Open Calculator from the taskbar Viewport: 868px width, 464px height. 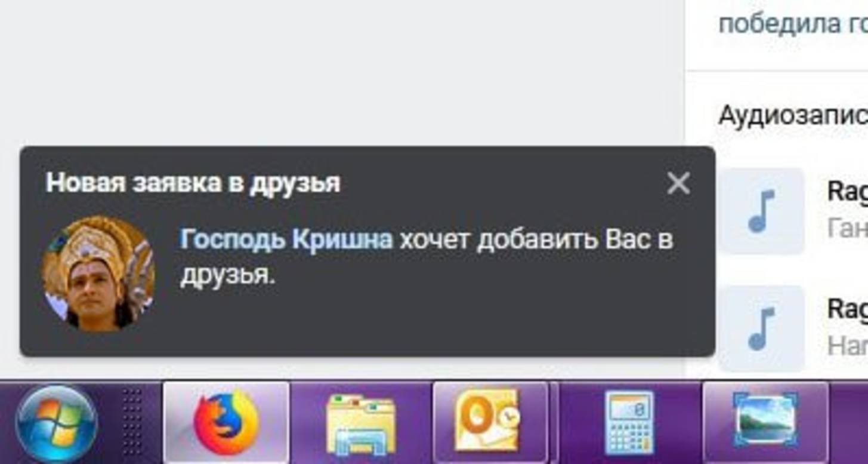tap(629, 423)
